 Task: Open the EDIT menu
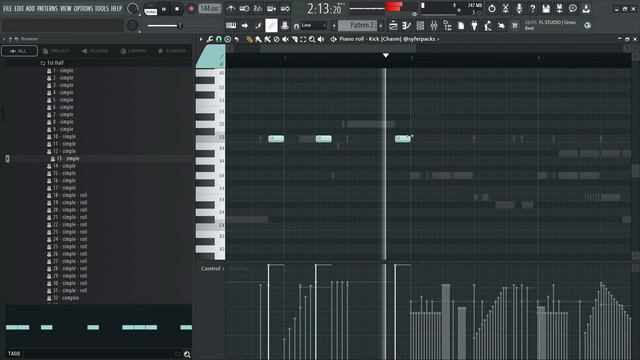[19, 9]
